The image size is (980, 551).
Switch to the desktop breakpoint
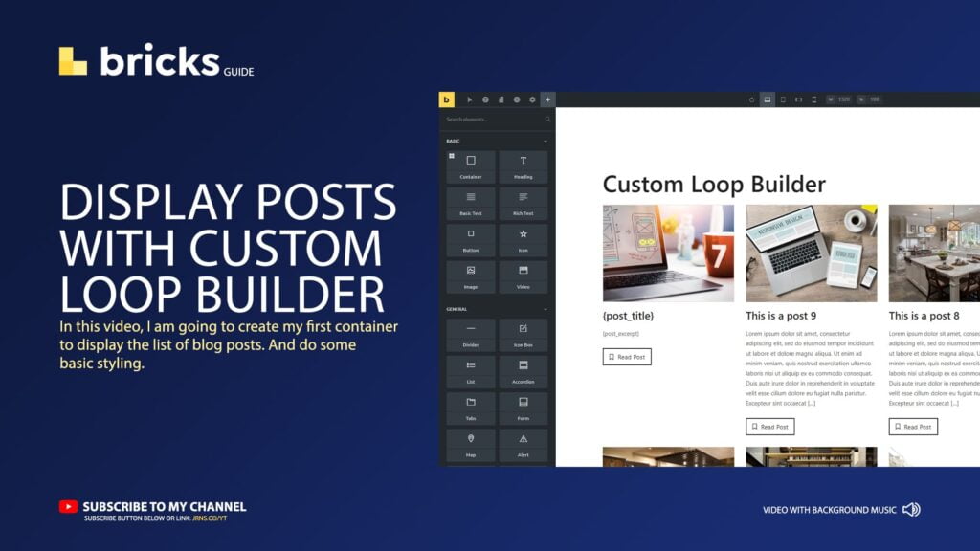767,99
